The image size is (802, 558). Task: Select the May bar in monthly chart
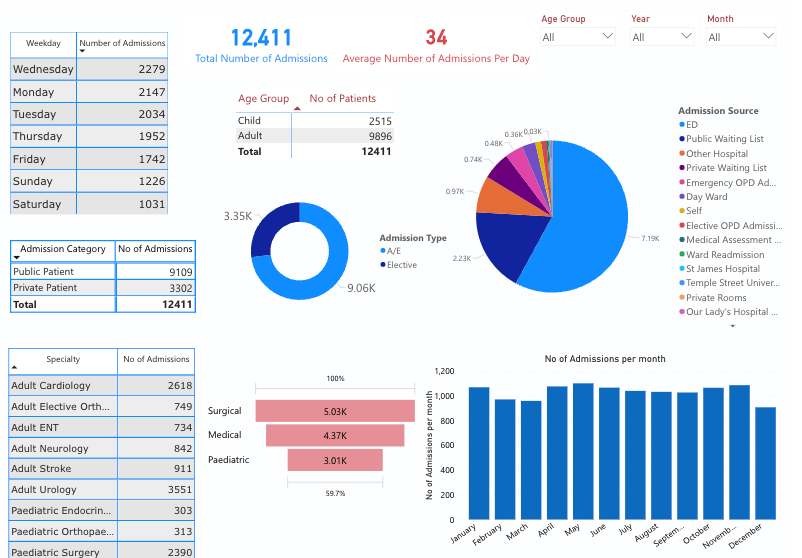click(583, 450)
